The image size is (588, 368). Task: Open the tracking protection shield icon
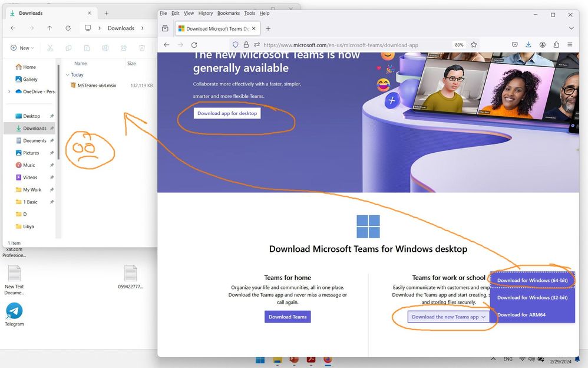coord(235,45)
